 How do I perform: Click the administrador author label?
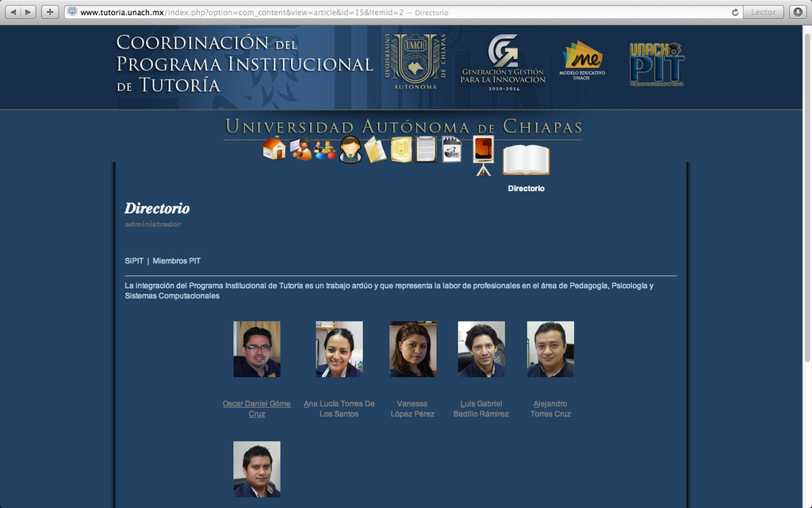tap(153, 224)
